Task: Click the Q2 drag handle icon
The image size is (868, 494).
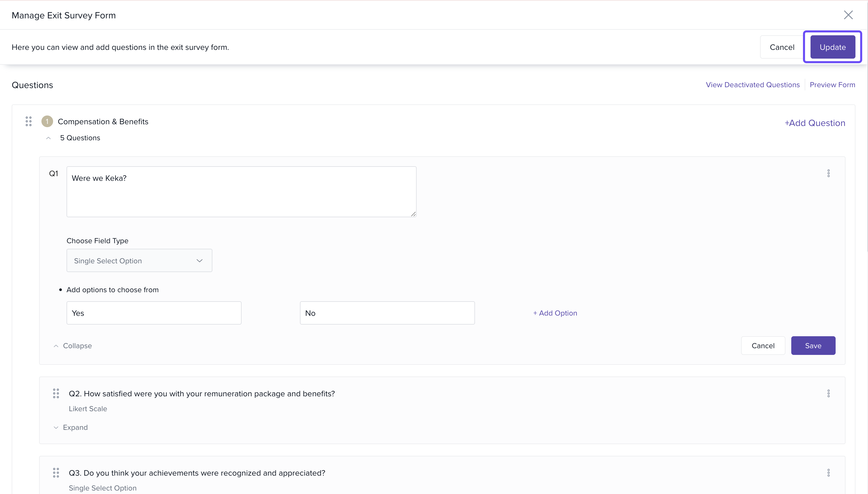Action: click(x=56, y=394)
